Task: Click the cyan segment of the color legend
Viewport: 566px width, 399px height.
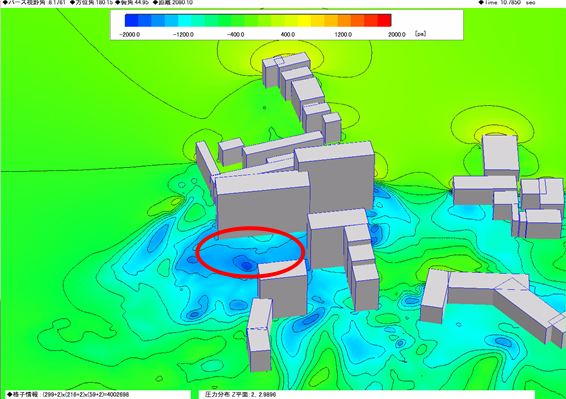Action: coord(184,20)
